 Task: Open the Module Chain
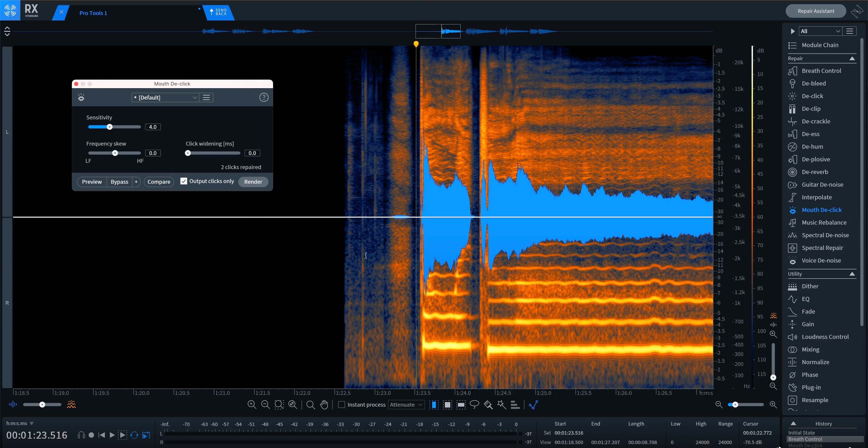point(820,45)
